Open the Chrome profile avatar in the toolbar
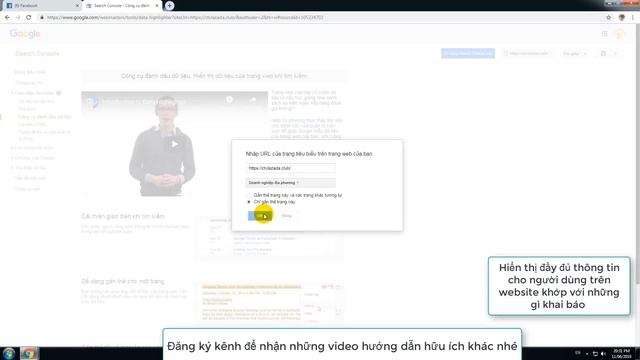 click(622, 18)
